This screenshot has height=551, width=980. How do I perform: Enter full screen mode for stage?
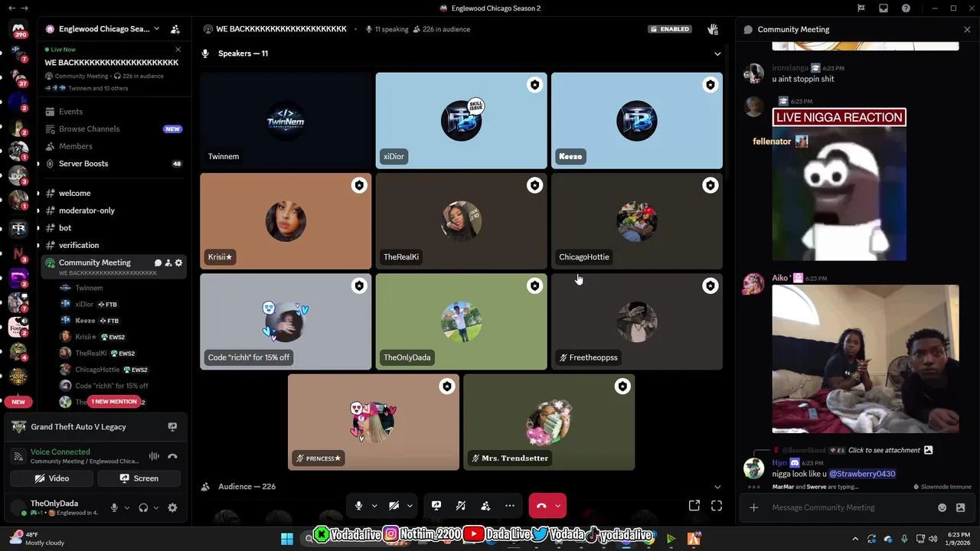click(717, 506)
